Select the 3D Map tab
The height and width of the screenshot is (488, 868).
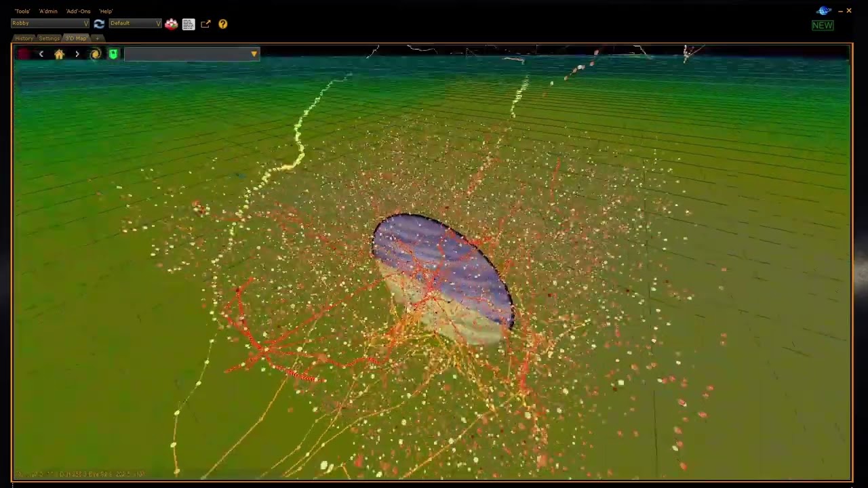click(76, 39)
